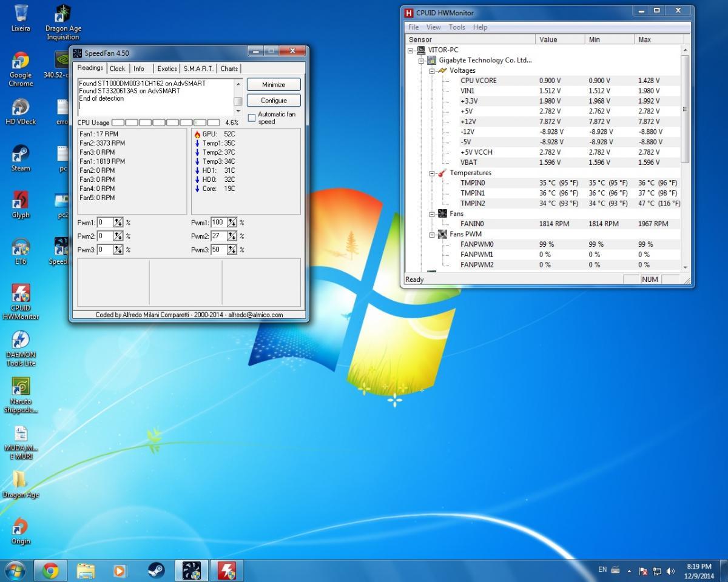Collapse the Gigabyte Technology node
This screenshot has width=728, height=582.
(x=421, y=61)
